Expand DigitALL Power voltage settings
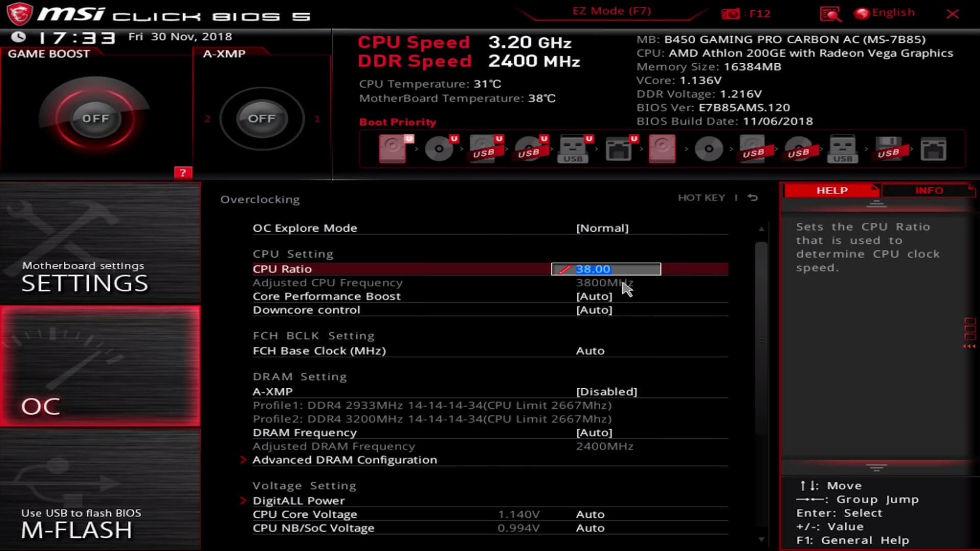 (x=299, y=500)
